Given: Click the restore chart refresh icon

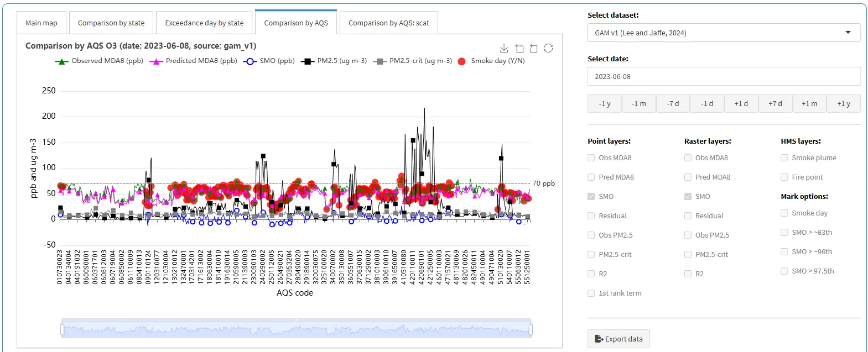Looking at the screenshot, I should [548, 49].
